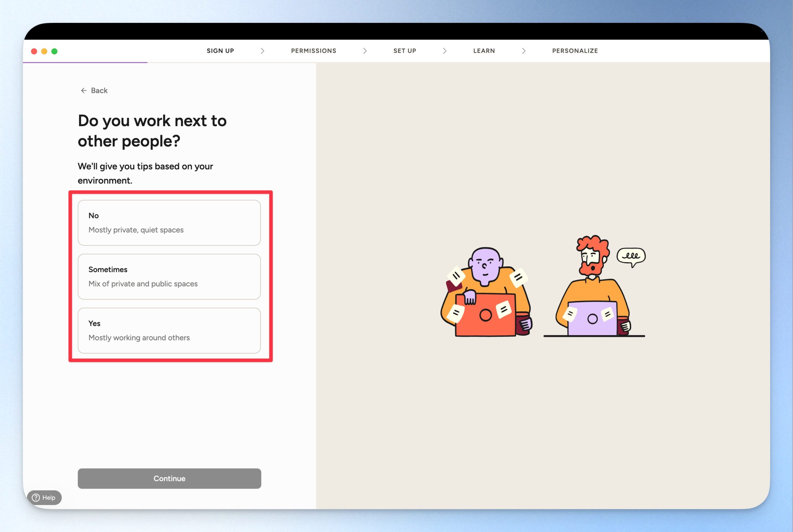Select the "Sometimes" mixed spaces option
This screenshot has width=793, height=532.
coord(169,276)
